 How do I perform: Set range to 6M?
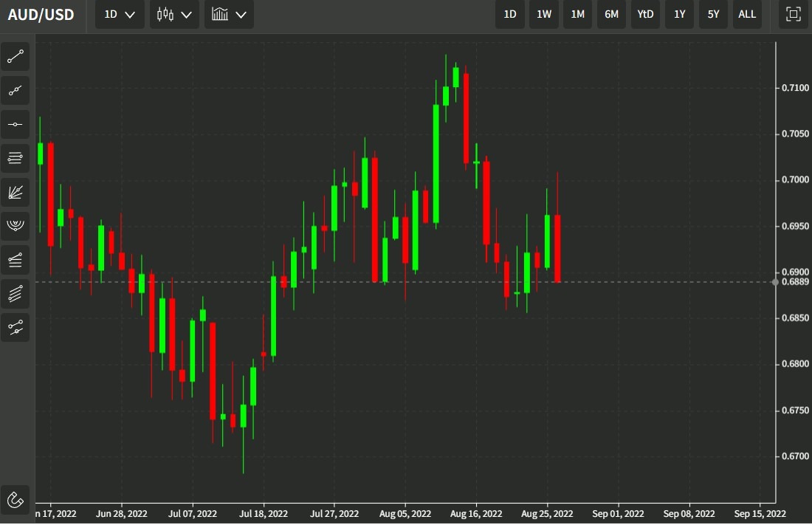click(612, 15)
